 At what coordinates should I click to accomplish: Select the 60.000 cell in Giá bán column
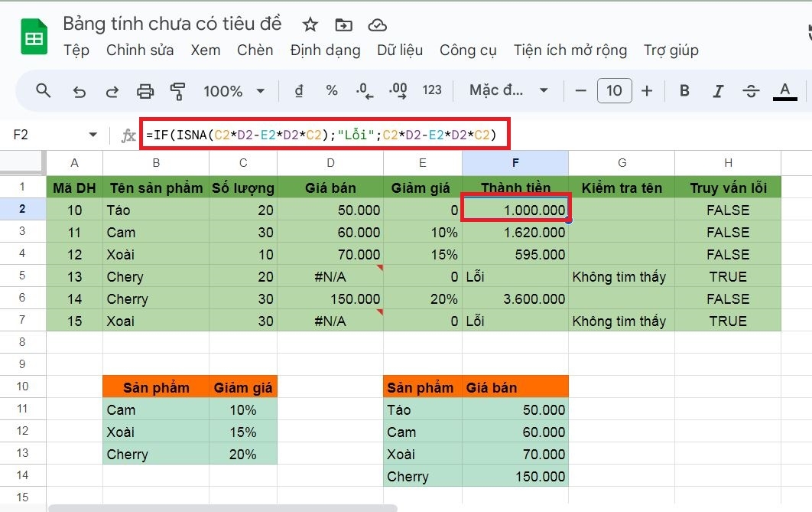(x=330, y=232)
